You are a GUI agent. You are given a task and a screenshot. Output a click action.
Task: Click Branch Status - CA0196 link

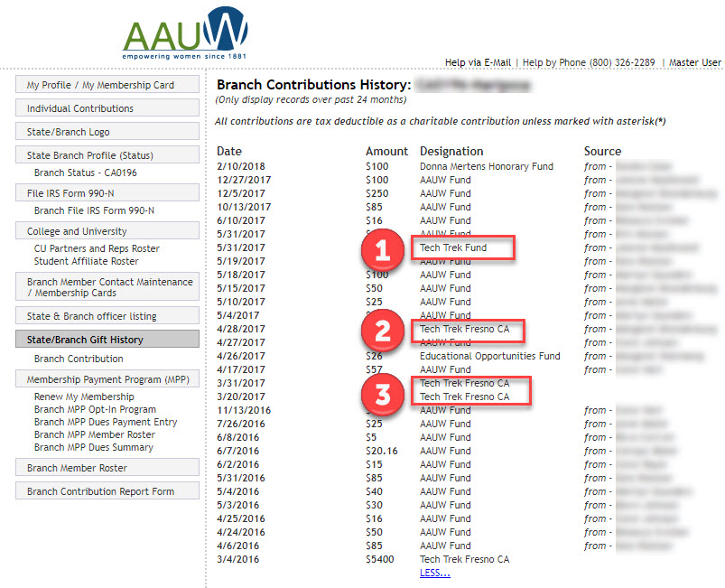[x=86, y=173]
